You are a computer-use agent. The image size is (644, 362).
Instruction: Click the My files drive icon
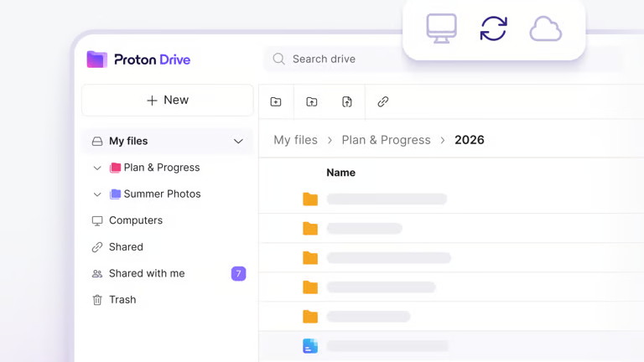[97, 141]
